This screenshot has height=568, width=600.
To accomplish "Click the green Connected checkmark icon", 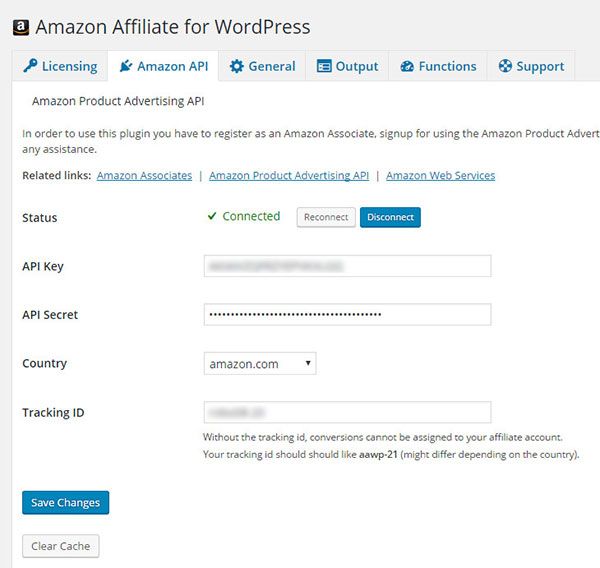I will point(212,216).
